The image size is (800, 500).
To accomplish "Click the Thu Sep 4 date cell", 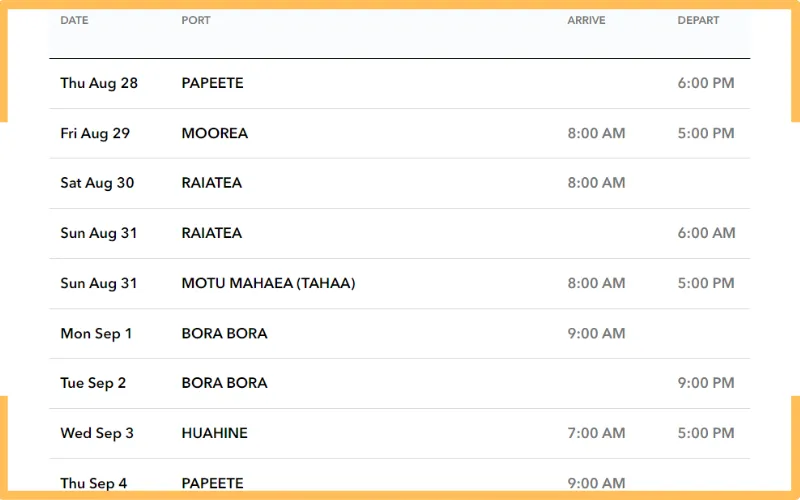I will point(94,483).
